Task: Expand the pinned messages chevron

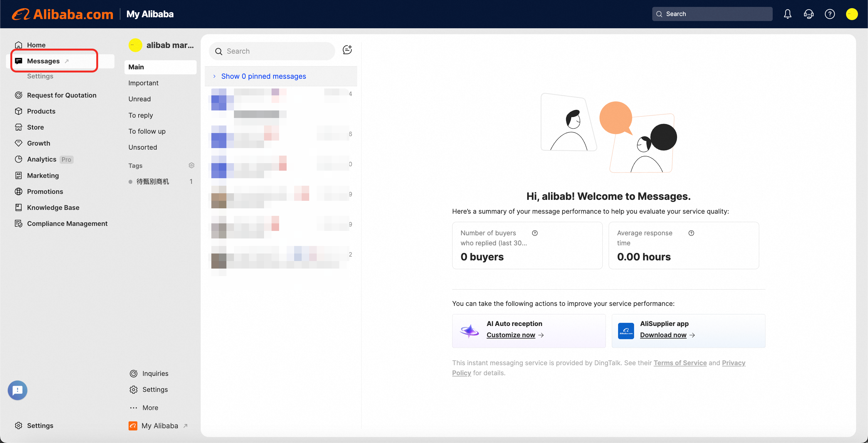Action: click(x=214, y=76)
